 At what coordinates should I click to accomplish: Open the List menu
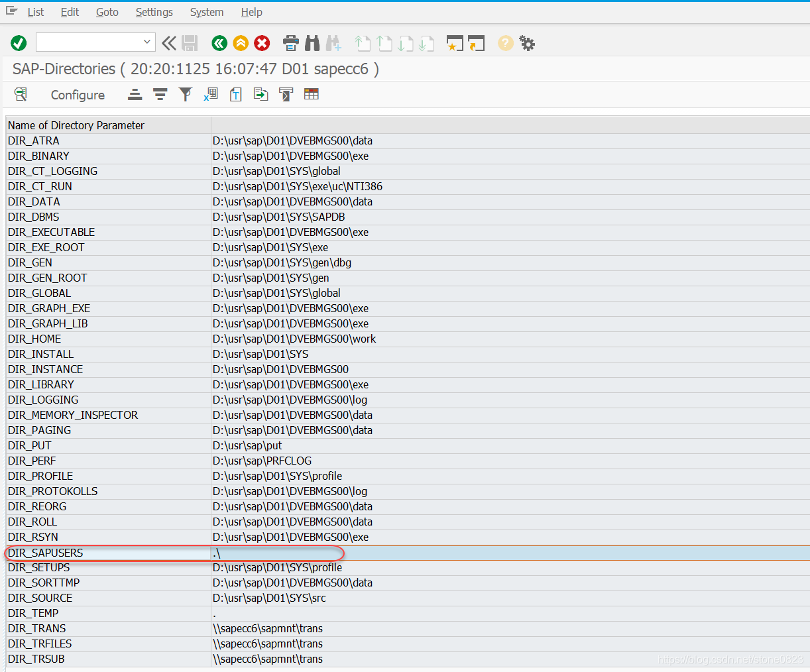point(36,12)
